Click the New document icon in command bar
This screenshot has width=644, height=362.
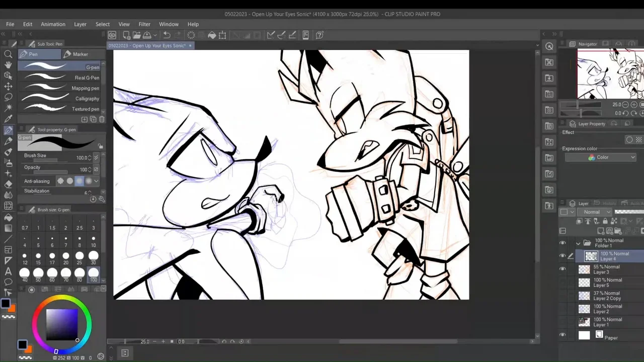[126, 35]
